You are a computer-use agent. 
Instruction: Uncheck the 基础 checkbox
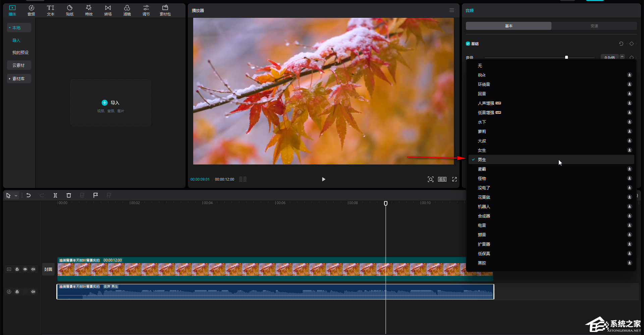tap(468, 44)
